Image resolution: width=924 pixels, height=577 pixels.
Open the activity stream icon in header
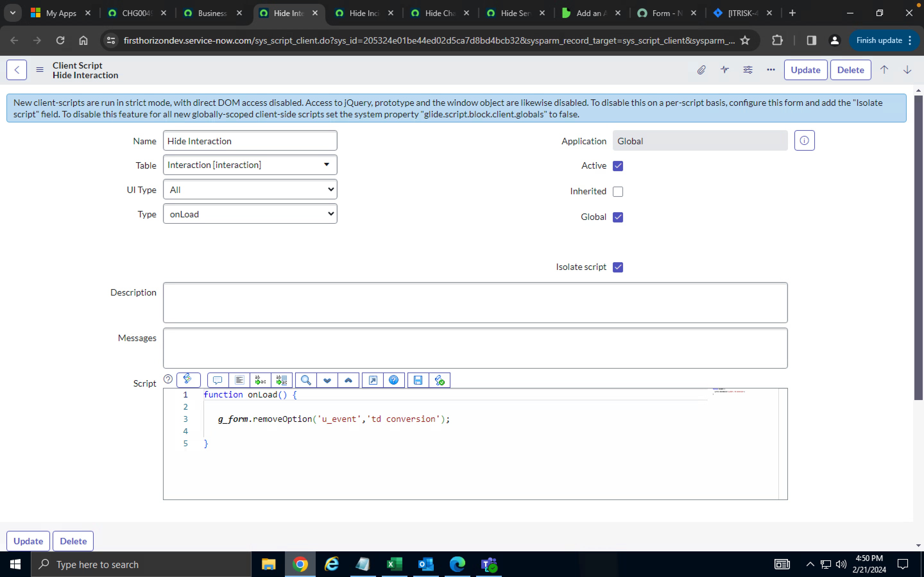724,70
